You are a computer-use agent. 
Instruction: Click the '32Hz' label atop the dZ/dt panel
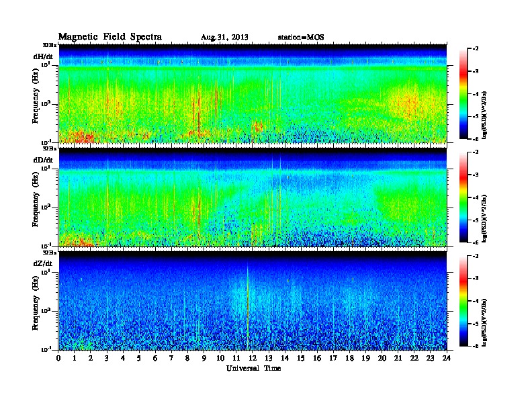click(x=50, y=253)
